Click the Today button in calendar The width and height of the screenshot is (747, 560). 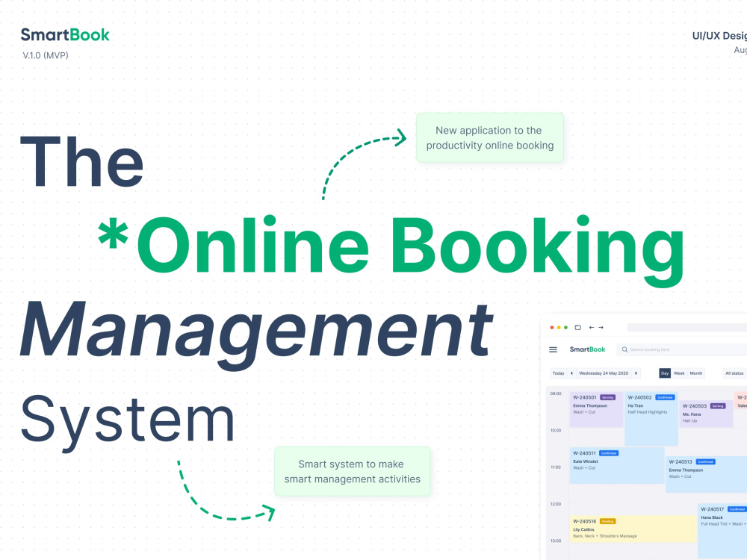(x=558, y=373)
